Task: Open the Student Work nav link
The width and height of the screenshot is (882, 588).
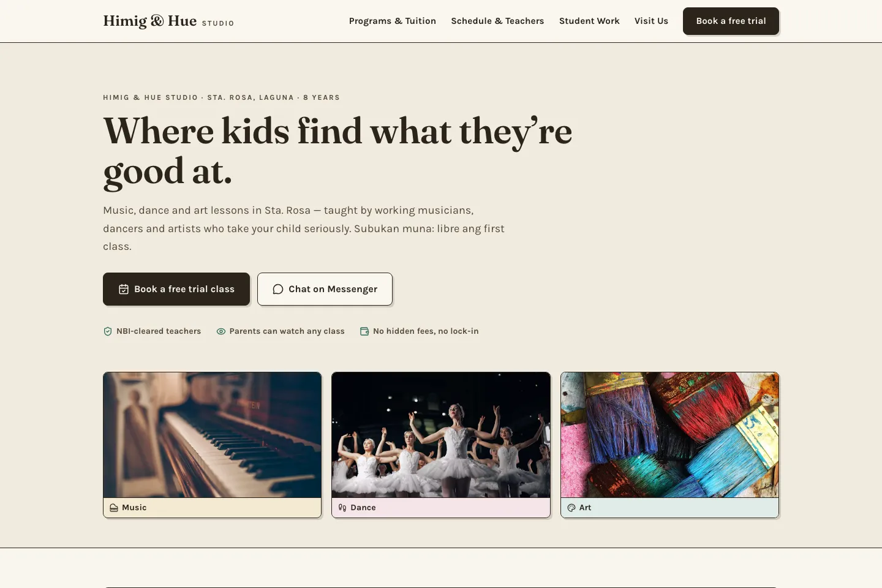Action: click(589, 21)
